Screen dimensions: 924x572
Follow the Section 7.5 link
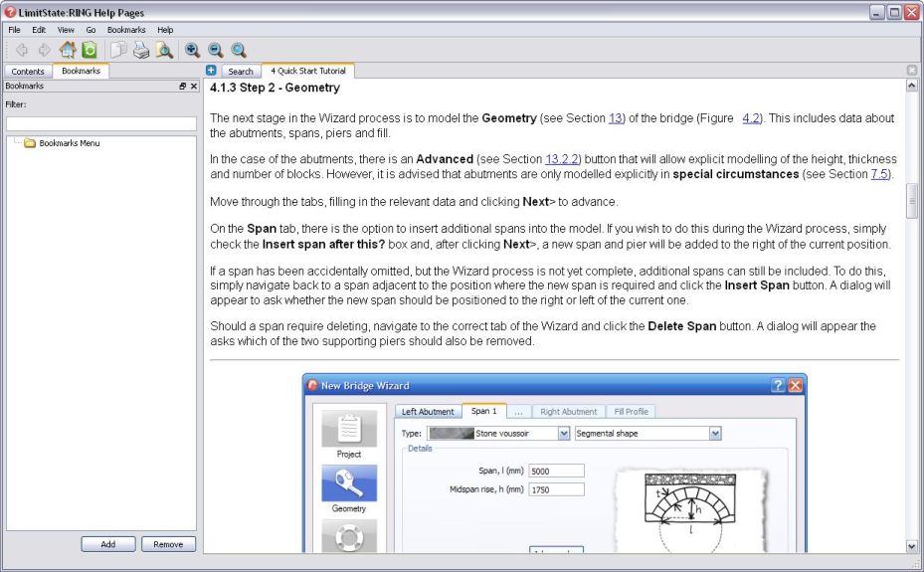(879, 174)
